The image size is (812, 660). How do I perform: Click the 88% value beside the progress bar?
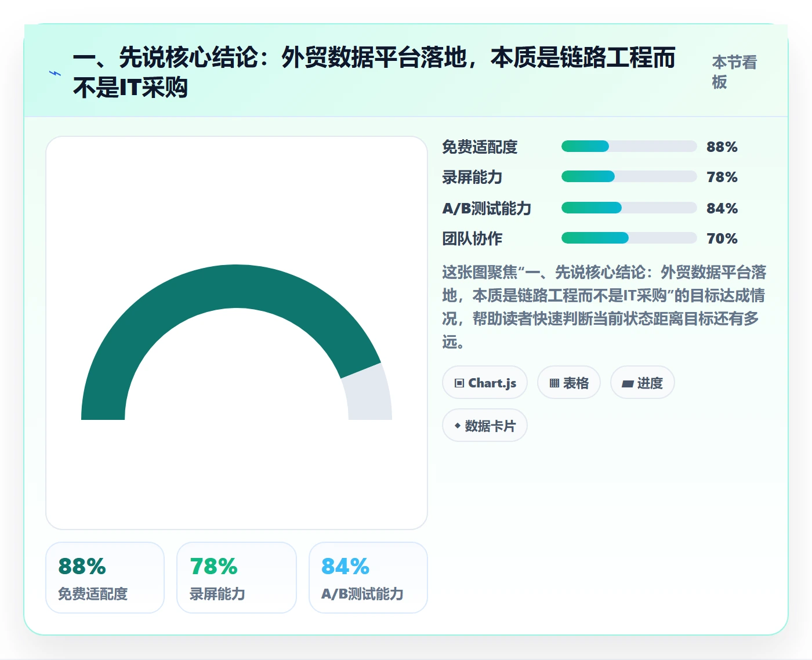pyautogui.click(x=722, y=147)
